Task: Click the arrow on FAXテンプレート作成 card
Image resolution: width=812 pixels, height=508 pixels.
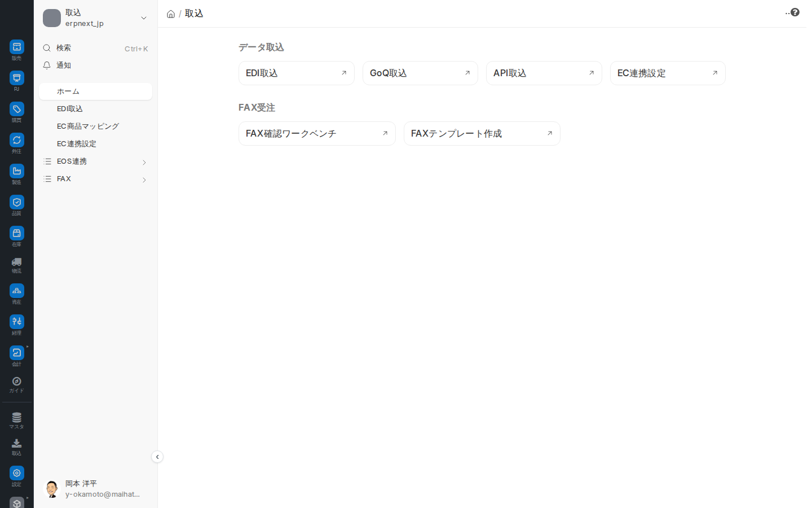Action: coord(550,133)
